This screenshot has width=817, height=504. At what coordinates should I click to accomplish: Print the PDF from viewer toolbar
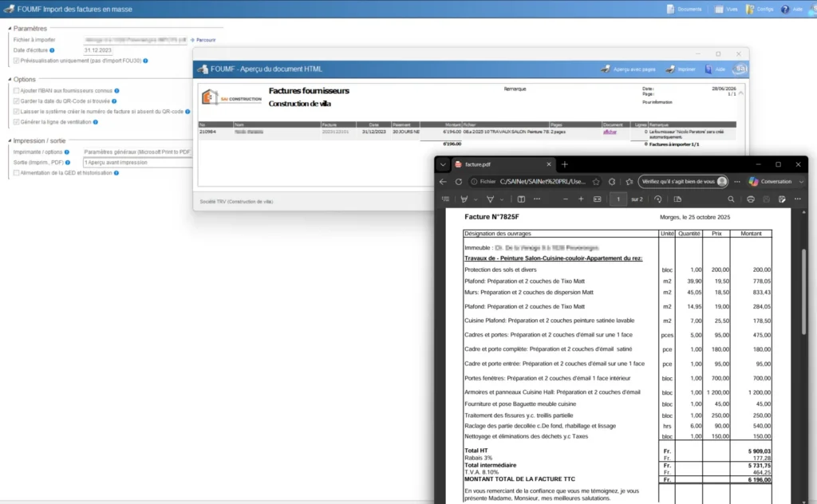click(x=750, y=199)
